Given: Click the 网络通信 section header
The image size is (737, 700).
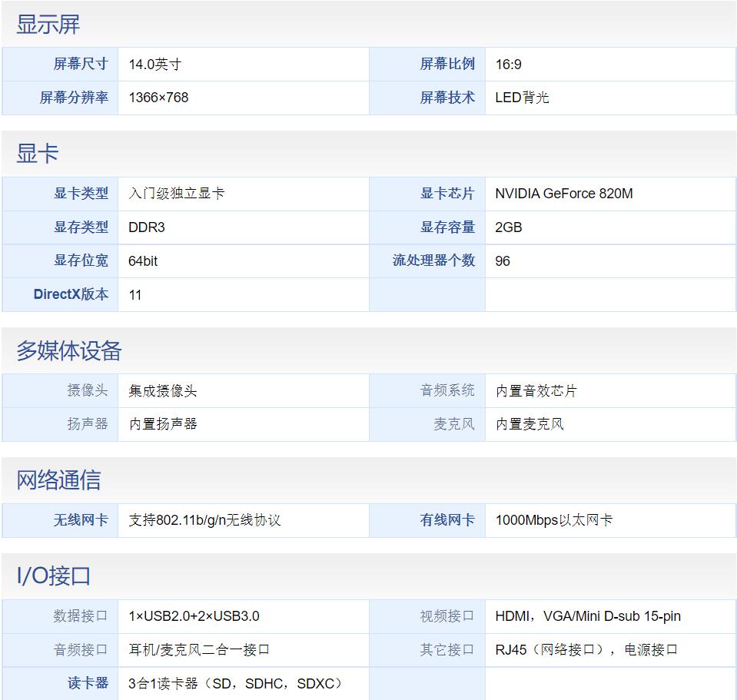Looking at the screenshot, I should click(x=49, y=479).
